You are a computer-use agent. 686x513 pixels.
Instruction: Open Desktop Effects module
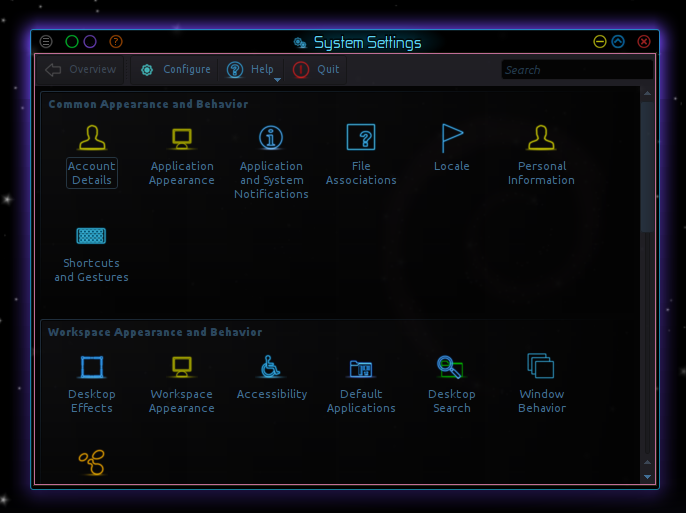pos(92,385)
